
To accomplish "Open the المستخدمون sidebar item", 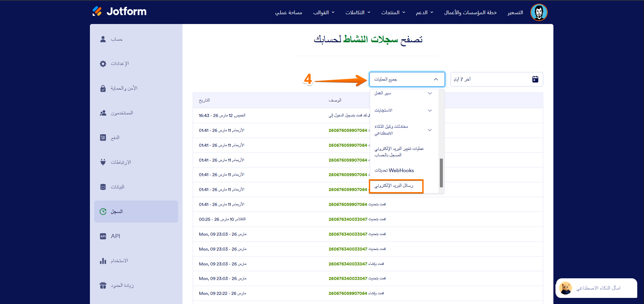I will coord(136,113).
